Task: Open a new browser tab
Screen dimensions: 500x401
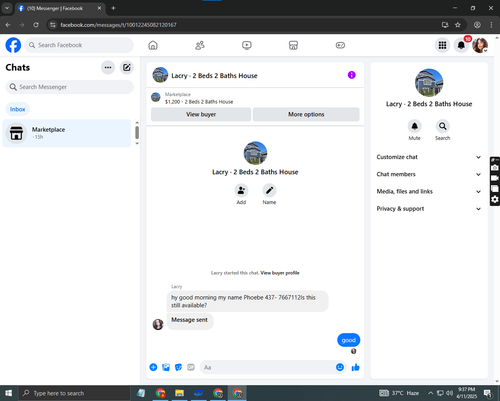Action: [113, 8]
